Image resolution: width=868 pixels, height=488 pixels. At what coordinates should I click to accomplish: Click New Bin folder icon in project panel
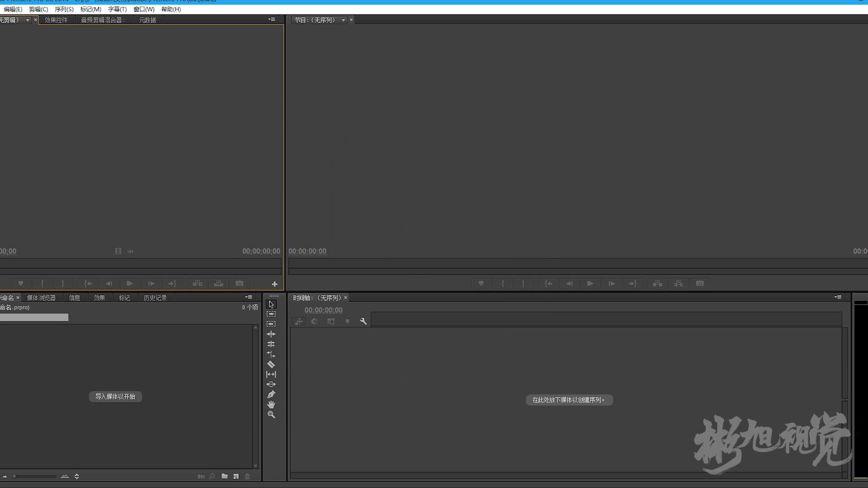click(x=224, y=476)
